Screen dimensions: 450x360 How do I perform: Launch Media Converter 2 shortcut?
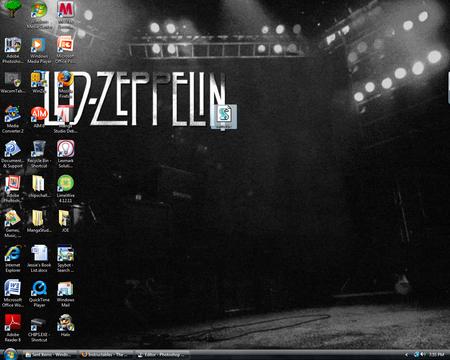(13, 119)
